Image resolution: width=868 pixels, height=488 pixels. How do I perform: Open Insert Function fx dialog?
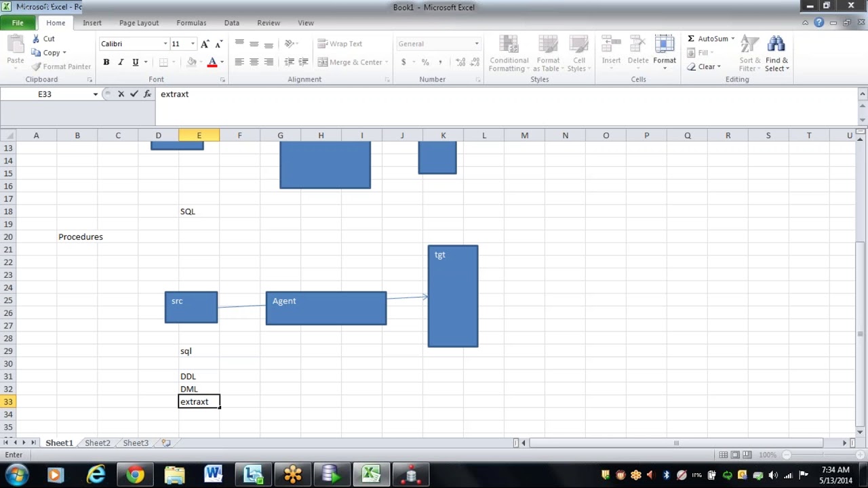(147, 94)
